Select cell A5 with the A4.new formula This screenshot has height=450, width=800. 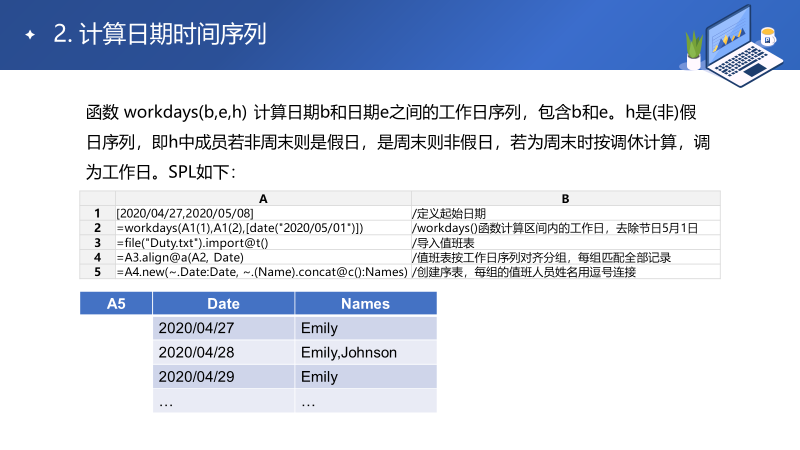tap(263, 272)
